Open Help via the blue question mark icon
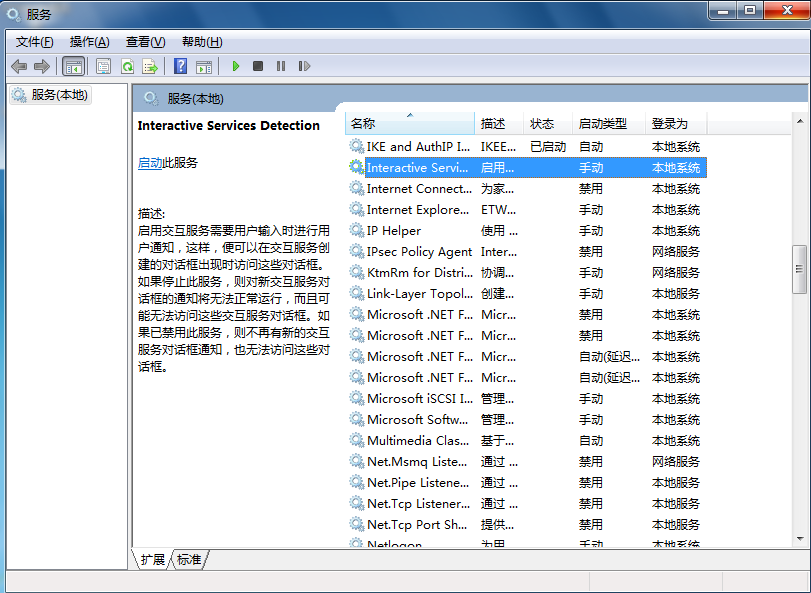Viewport: 811px width, 593px height. pyautogui.click(x=181, y=65)
